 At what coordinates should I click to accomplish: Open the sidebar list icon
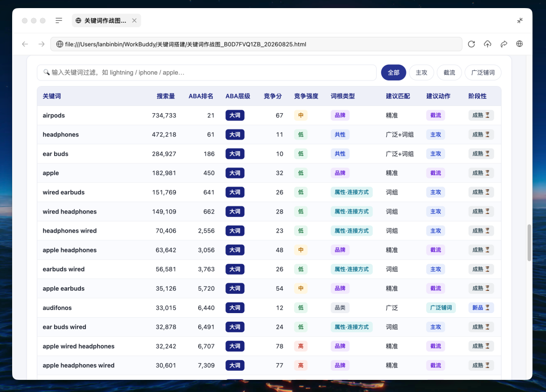[x=59, y=21]
